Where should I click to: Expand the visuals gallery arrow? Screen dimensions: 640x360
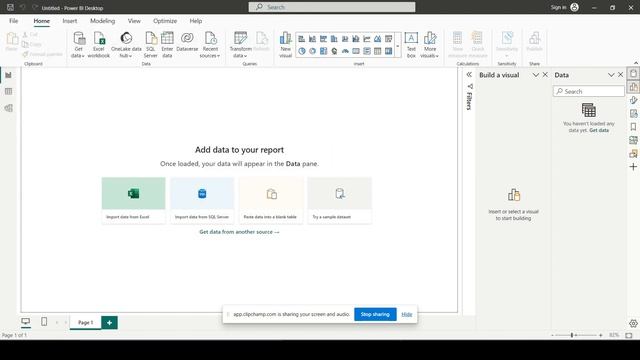coord(398,46)
